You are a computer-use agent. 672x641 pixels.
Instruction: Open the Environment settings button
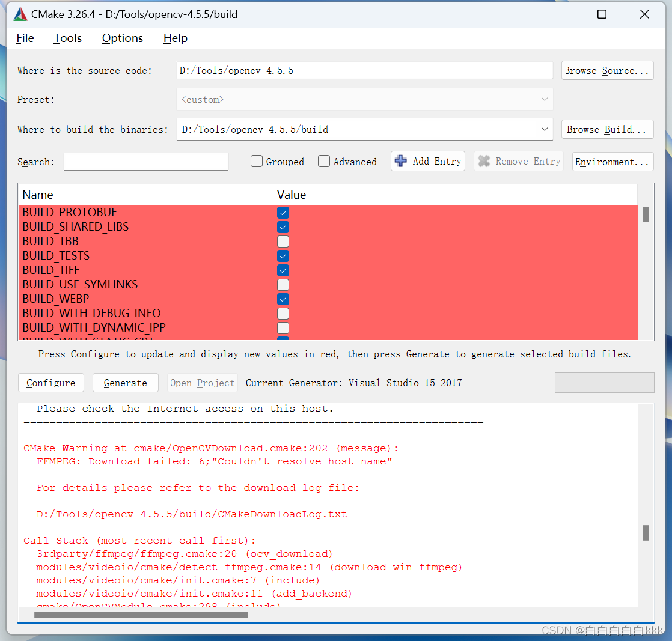pyautogui.click(x=612, y=162)
